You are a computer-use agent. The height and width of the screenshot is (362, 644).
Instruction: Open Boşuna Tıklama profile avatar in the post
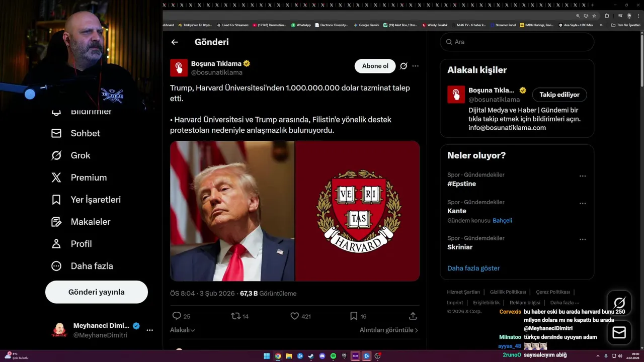pos(179,68)
